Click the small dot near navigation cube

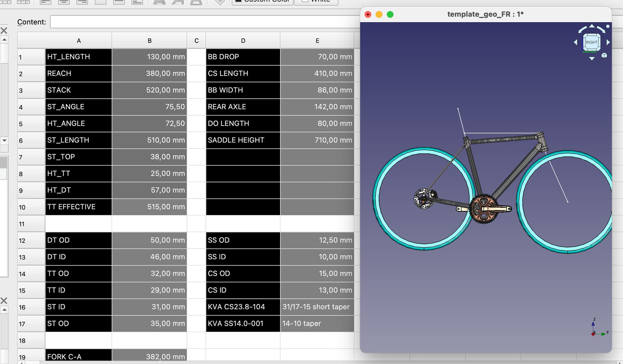click(x=608, y=26)
